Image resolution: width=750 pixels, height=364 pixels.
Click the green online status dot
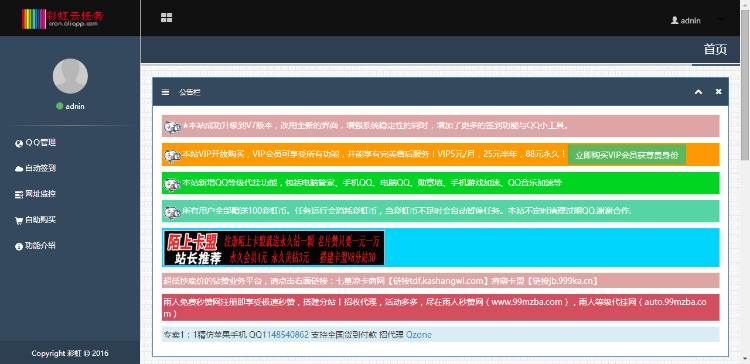coord(59,106)
